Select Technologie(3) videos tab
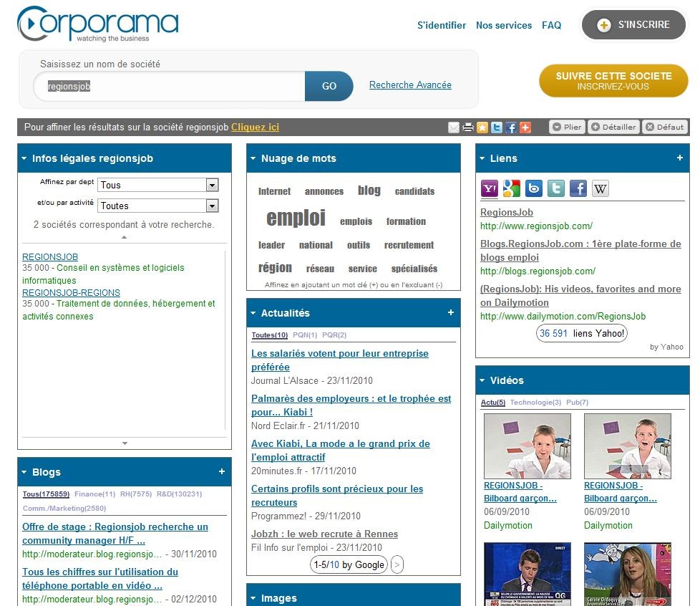 [535, 403]
